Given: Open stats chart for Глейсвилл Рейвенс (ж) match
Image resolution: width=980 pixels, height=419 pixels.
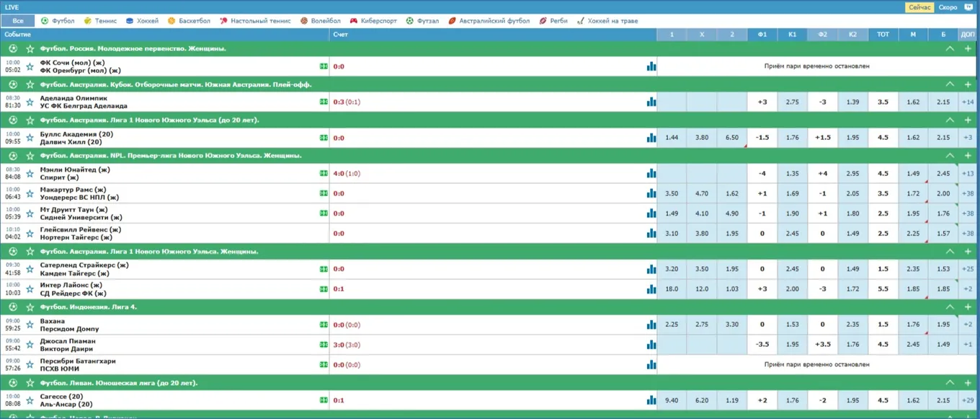Looking at the screenshot, I should pyautogui.click(x=651, y=234).
